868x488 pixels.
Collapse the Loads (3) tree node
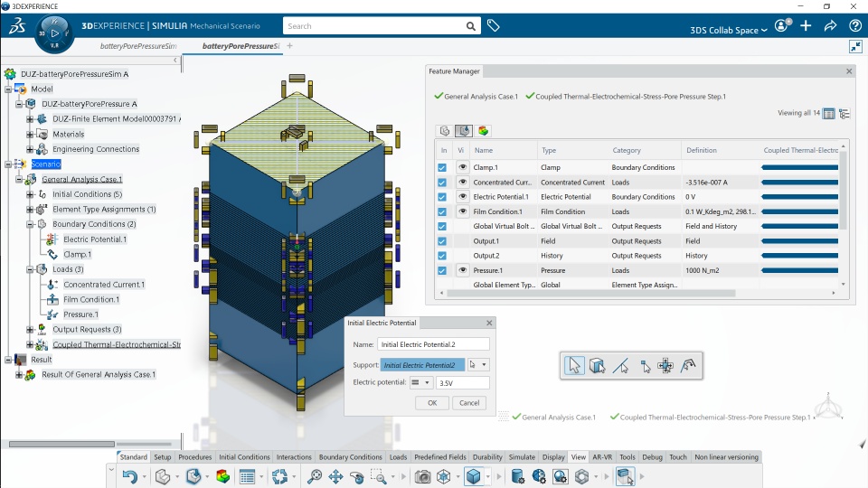coord(30,269)
